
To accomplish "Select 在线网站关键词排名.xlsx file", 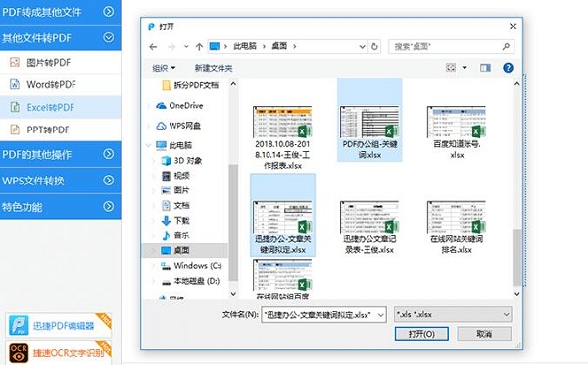I will [457, 228].
